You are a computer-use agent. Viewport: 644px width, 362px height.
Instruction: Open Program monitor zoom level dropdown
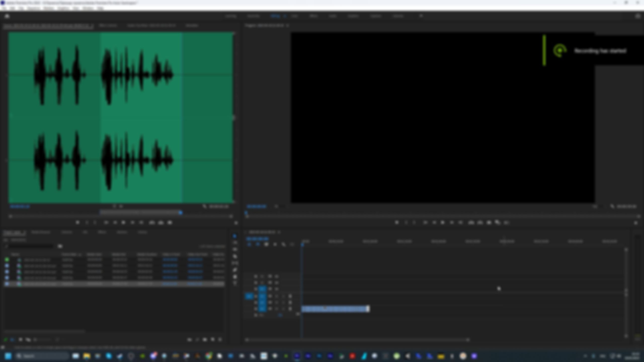coord(279,207)
